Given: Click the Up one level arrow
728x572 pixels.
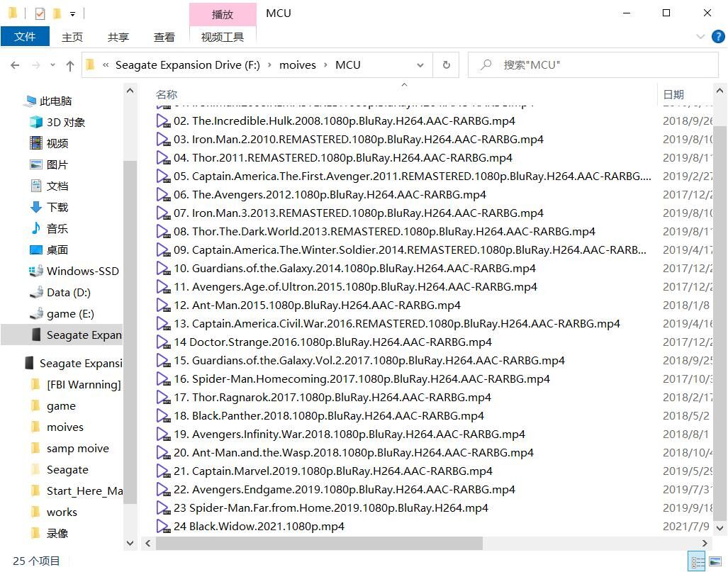Looking at the screenshot, I should click(69, 65).
